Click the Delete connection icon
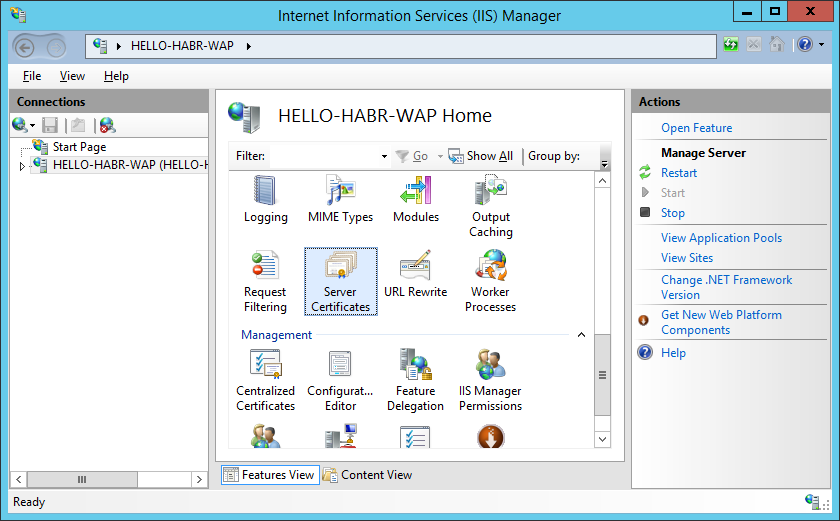This screenshot has width=840, height=521. pos(107,125)
